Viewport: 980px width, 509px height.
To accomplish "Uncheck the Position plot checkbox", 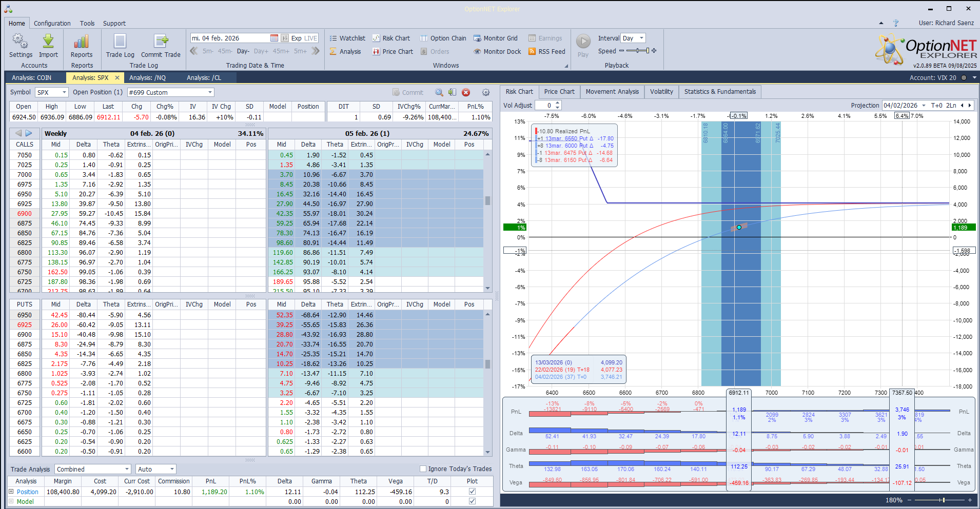I will click(x=472, y=492).
